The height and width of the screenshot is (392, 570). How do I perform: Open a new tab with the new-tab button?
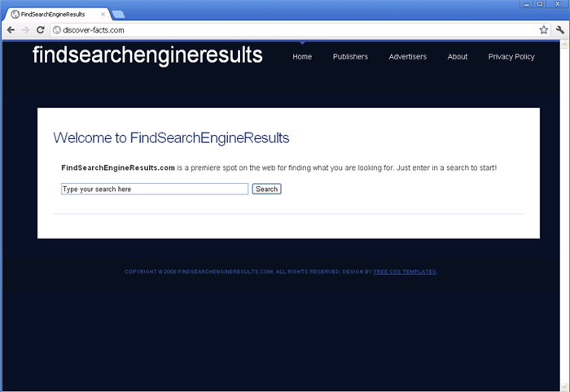(118, 15)
